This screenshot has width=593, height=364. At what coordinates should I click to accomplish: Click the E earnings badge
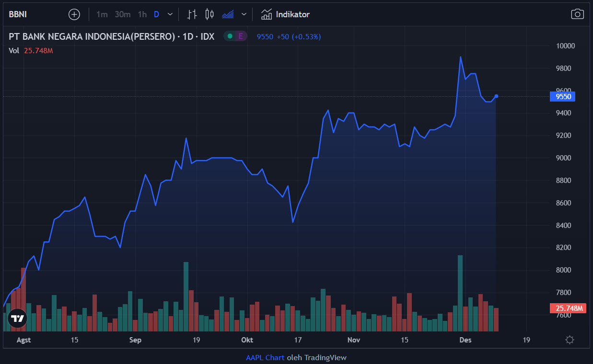click(241, 36)
